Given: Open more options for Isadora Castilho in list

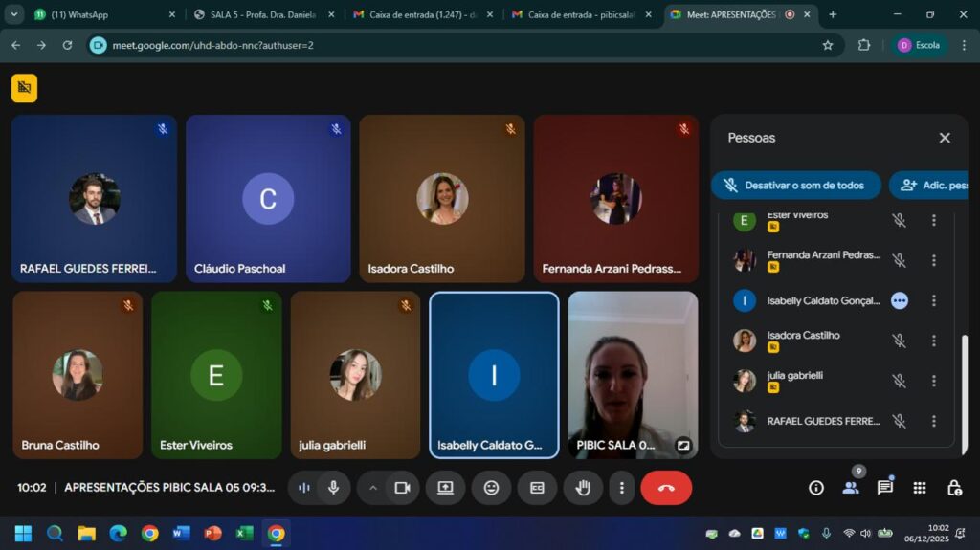Looking at the screenshot, I should coord(934,341).
